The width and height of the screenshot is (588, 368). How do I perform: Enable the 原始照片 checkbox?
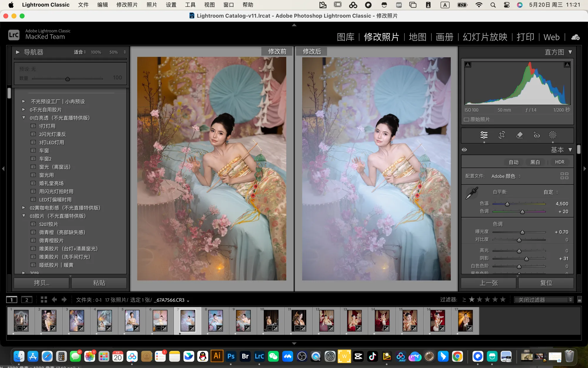[467, 120]
